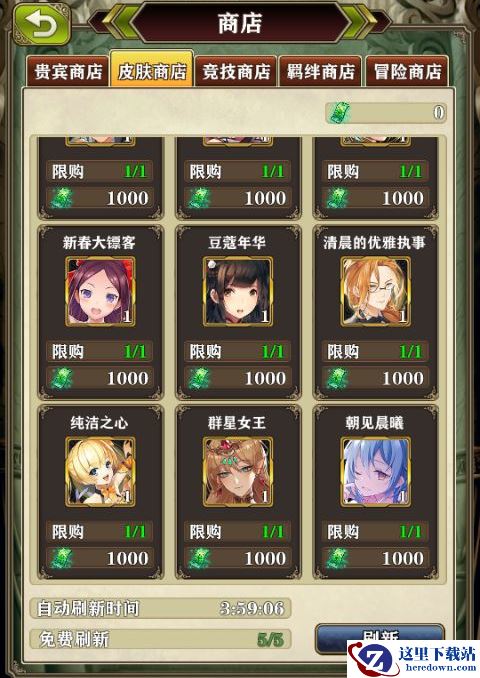
Task: Click the 免费刷新 counter bar
Action: (x=160, y=639)
